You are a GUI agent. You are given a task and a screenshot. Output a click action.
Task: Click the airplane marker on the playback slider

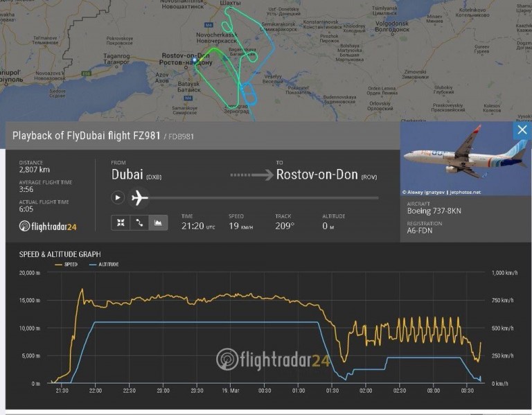tap(140, 197)
